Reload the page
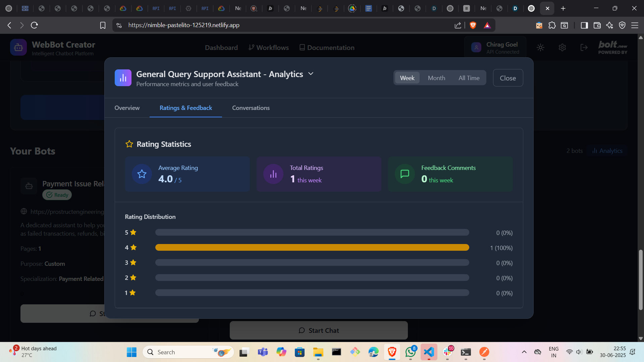The width and height of the screenshot is (644, 362). (x=34, y=25)
